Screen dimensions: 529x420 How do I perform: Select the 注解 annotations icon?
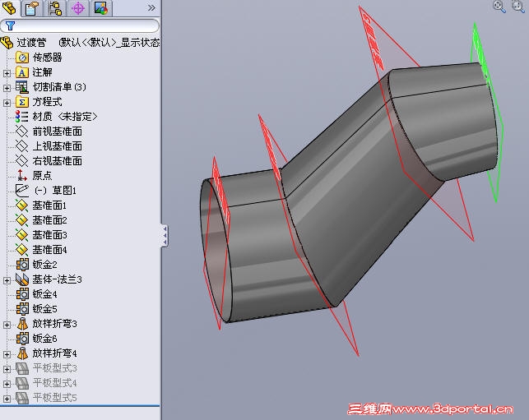(x=22, y=72)
